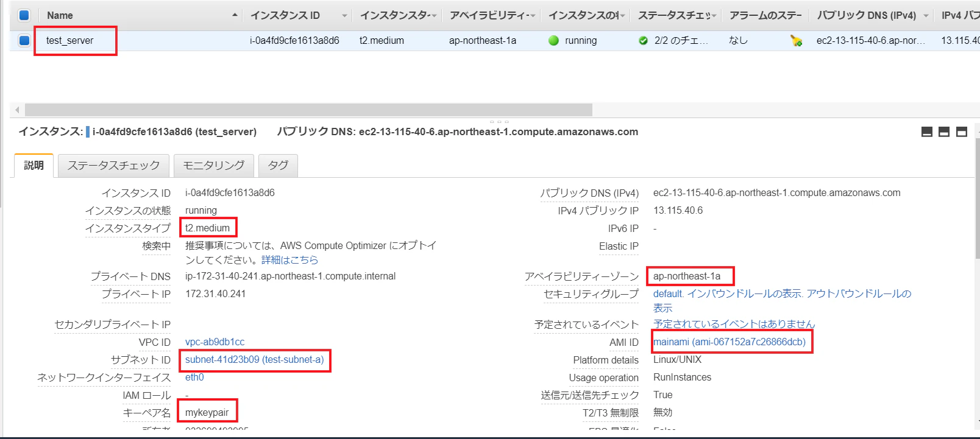Switch to the ステータスチェック tab
Viewport: 980px width, 439px height.
click(113, 166)
